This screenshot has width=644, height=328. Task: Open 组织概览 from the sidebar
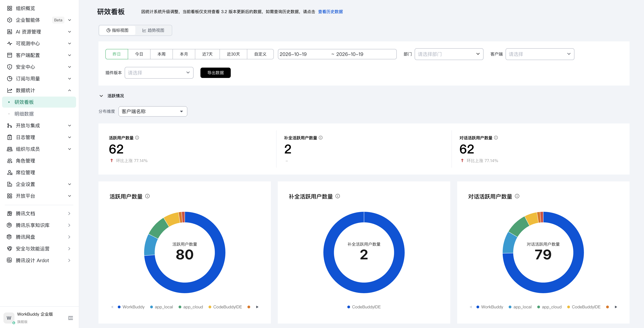39,8
